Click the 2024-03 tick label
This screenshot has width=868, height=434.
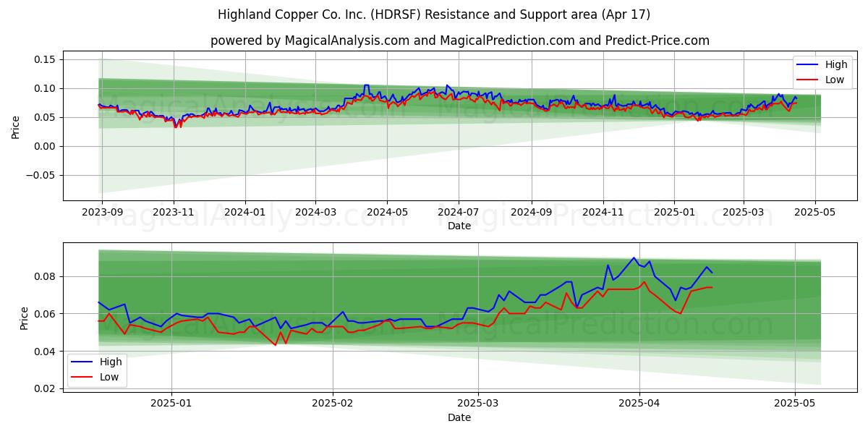[x=315, y=213]
